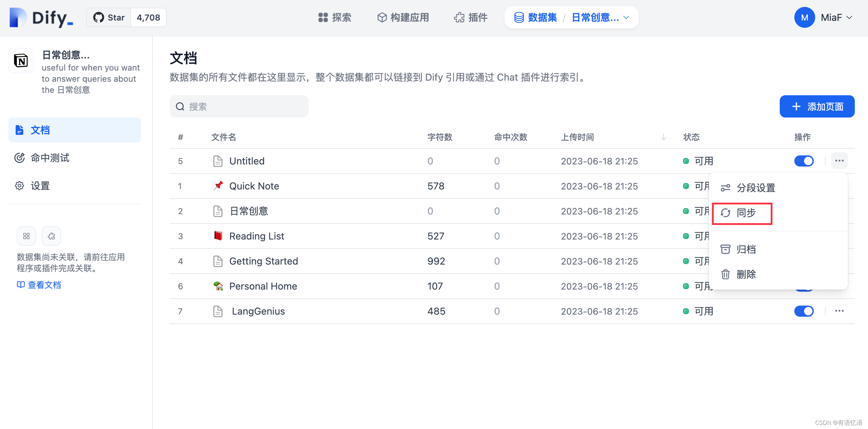Image resolution: width=868 pixels, height=429 pixels.
Task: Open the LangGenius document
Action: [258, 311]
